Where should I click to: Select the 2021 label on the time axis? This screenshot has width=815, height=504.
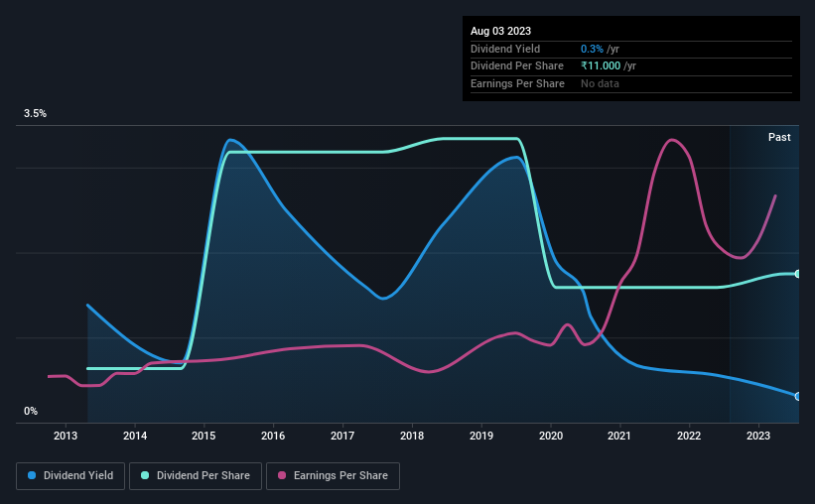pyautogui.click(x=619, y=436)
